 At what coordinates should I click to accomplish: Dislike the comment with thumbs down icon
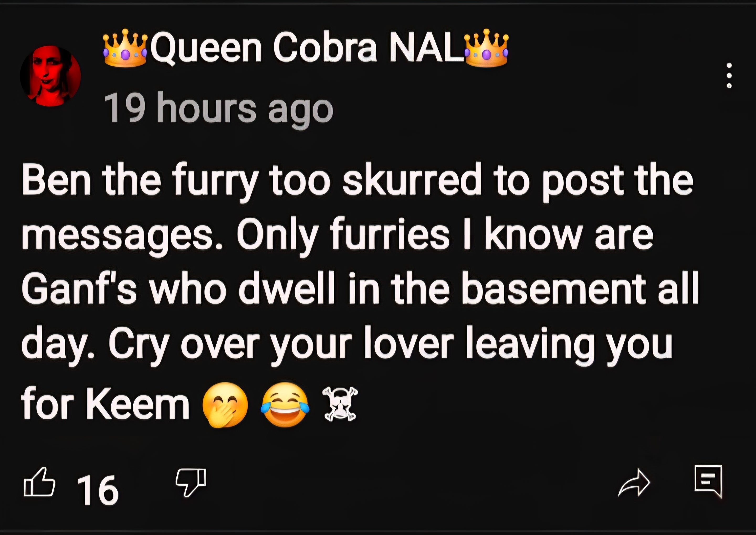coord(191,482)
